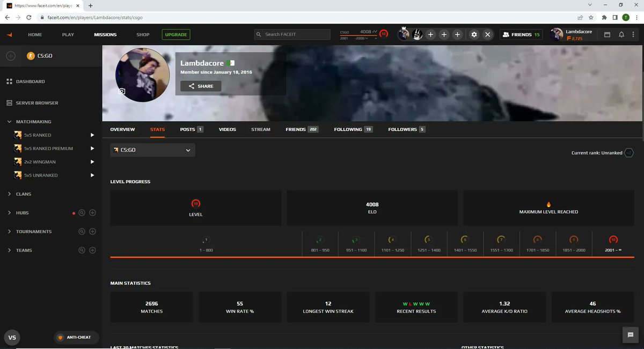Add a tournament with the TOURNAMENTS plus icon
The width and height of the screenshot is (644, 349).
coord(92,232)
